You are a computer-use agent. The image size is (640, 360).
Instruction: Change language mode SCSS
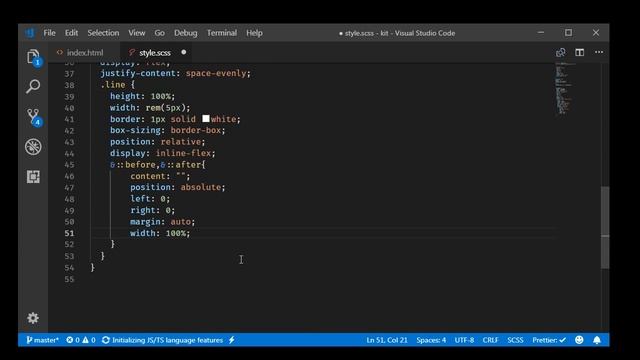[x=515, y=340]
